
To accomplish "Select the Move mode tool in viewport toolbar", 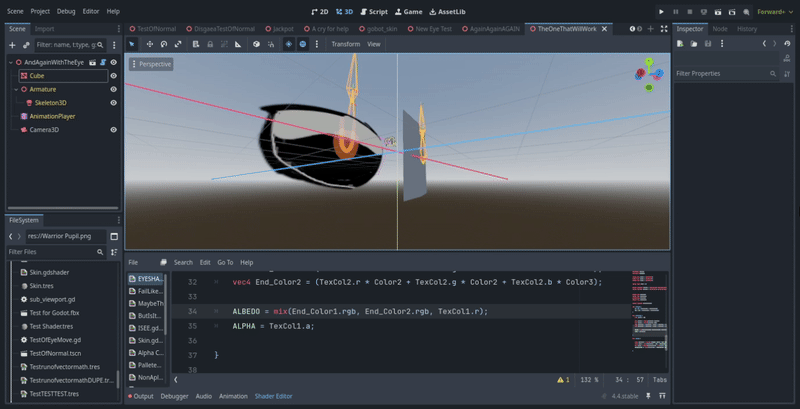I will pyautogui.click(x=149, y=44).
